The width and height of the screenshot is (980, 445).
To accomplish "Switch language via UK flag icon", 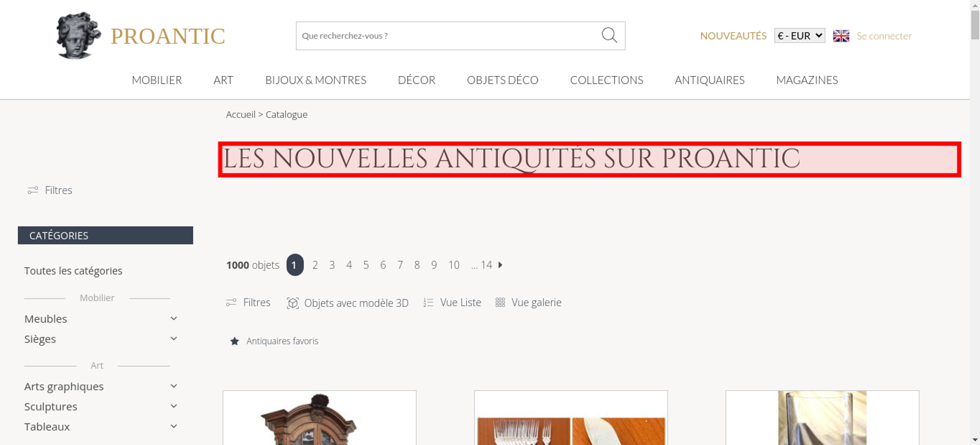I will point(841,36).
